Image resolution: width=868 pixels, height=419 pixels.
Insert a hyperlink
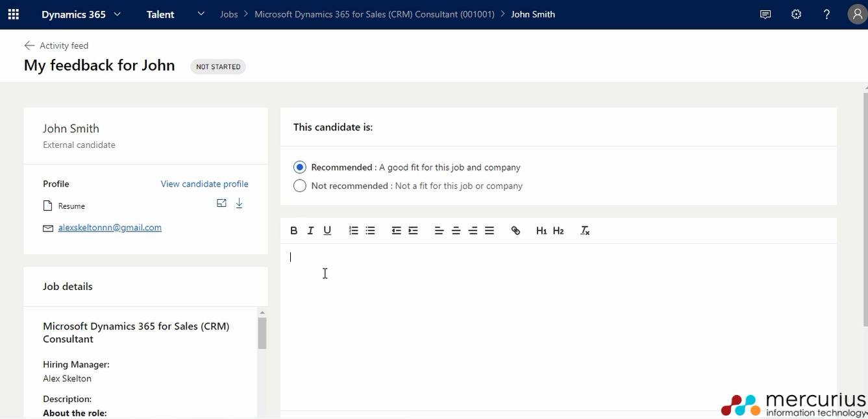click(x=515, y=230)
